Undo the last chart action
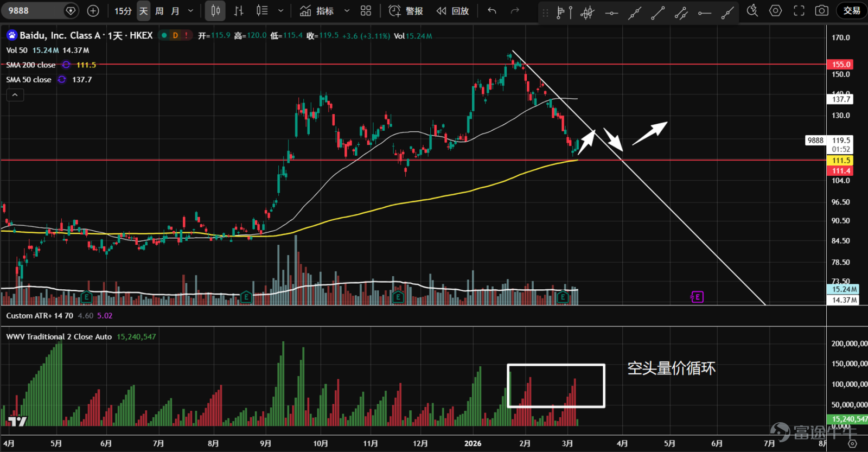Viewport: 868px width, 452px height. point(492,11)
